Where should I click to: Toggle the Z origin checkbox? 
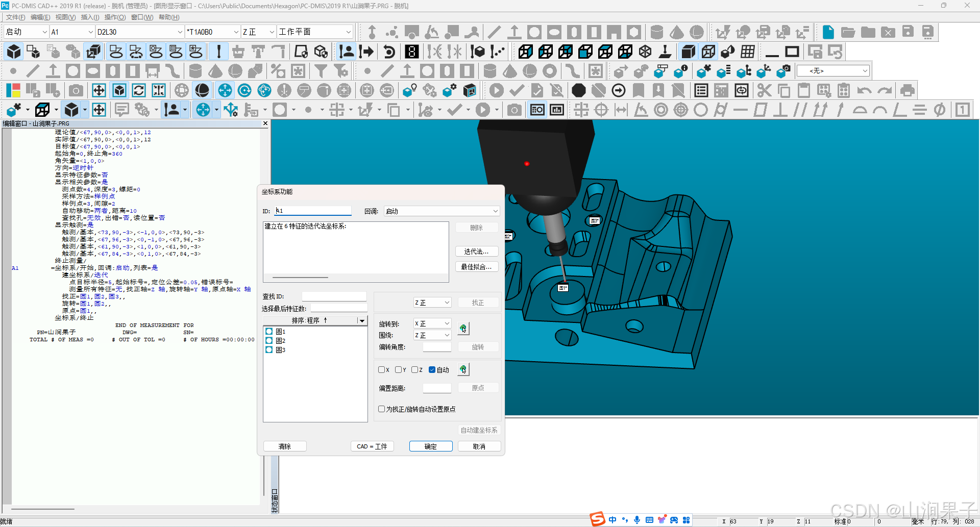414,370
